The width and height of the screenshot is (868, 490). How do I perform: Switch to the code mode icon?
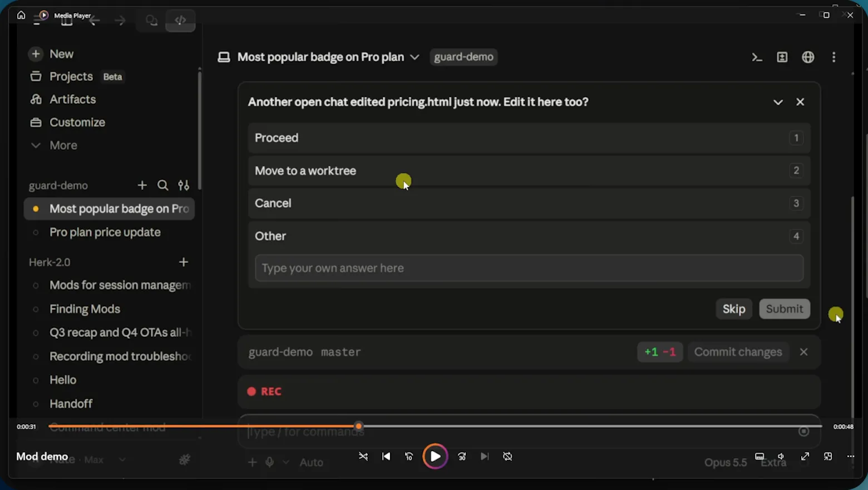(180, 21)
